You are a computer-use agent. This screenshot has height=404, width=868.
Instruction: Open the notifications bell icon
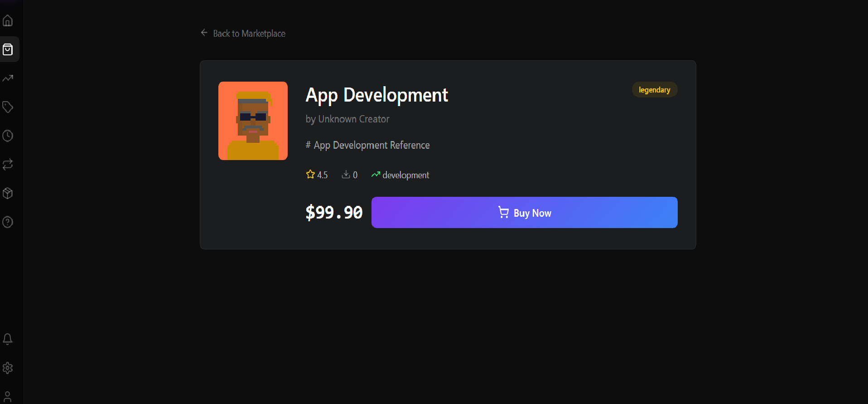[8, 339]
